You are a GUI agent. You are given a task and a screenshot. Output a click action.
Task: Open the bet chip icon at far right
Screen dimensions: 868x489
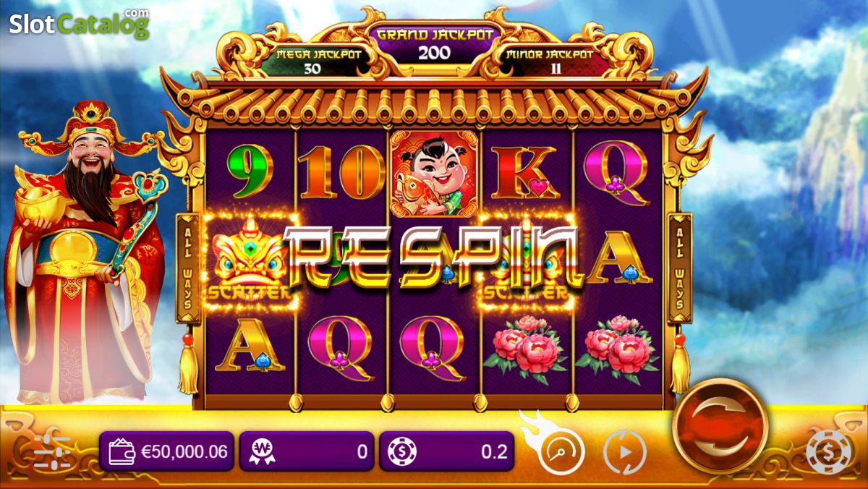[829, 452]
